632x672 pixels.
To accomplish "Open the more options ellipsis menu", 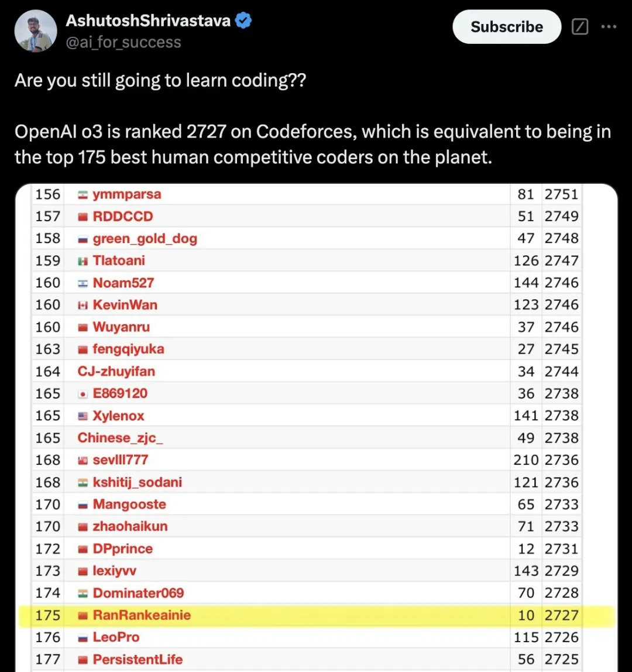I will point(609,26).
